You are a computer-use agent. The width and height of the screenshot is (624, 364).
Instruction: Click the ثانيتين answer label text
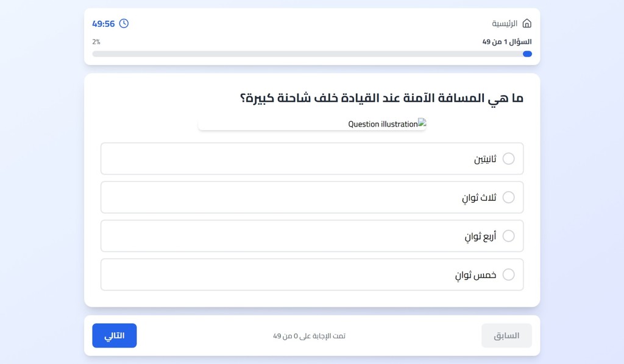coord(485,159)
